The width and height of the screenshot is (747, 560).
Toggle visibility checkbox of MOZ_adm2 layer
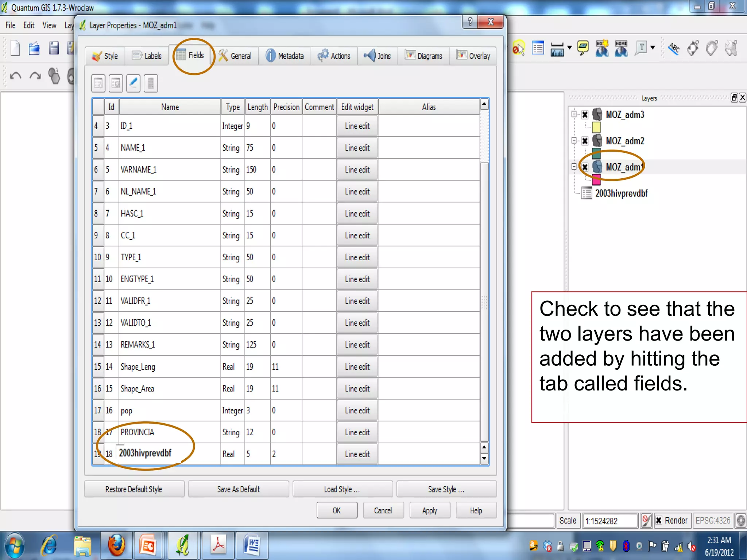[x=585, y=141]
